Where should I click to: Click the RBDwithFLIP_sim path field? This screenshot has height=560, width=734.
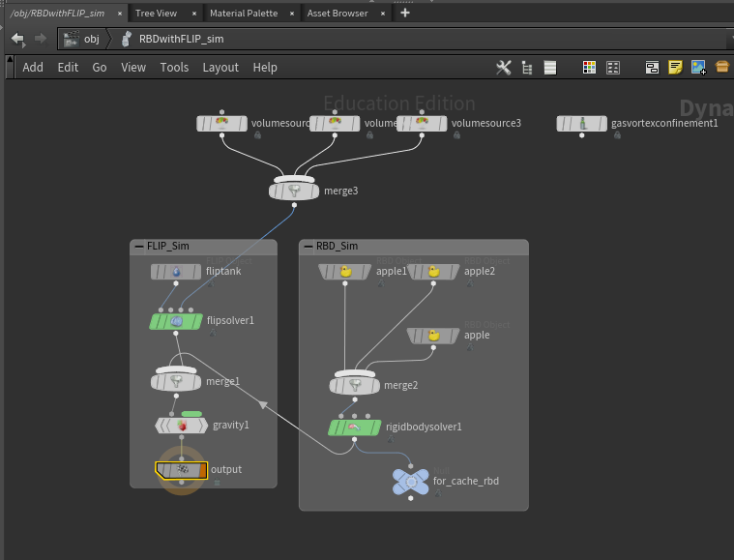181,39
